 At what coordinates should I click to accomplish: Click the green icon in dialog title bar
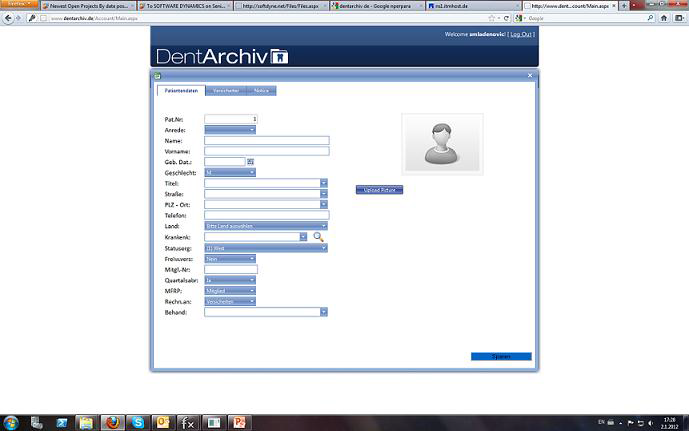pyautogui.click(x=158, y=76)
